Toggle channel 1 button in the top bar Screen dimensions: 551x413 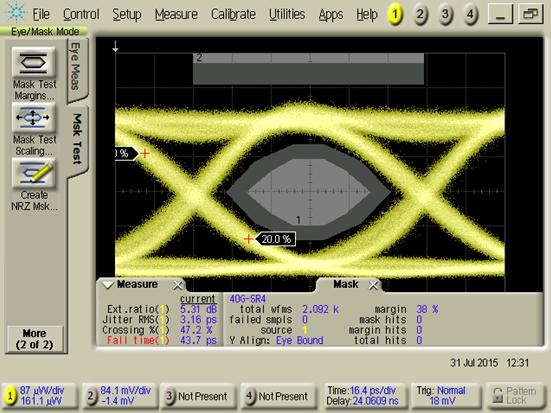[395, 14]
